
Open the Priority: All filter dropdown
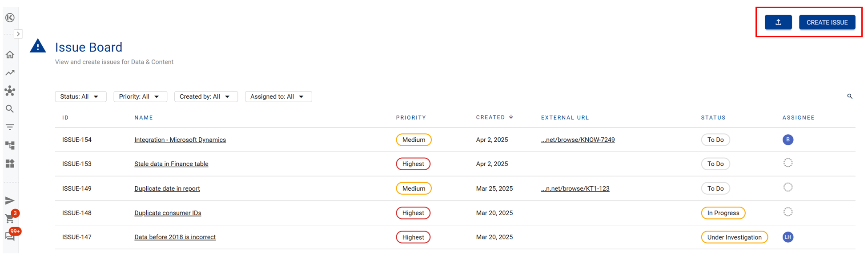coord(140,96)
